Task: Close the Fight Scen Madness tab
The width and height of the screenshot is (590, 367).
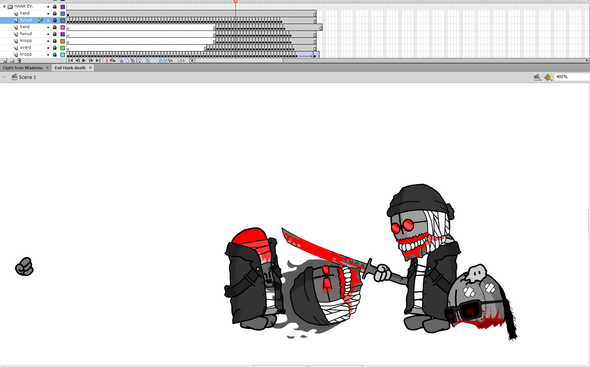Action: tap(47, 68)
